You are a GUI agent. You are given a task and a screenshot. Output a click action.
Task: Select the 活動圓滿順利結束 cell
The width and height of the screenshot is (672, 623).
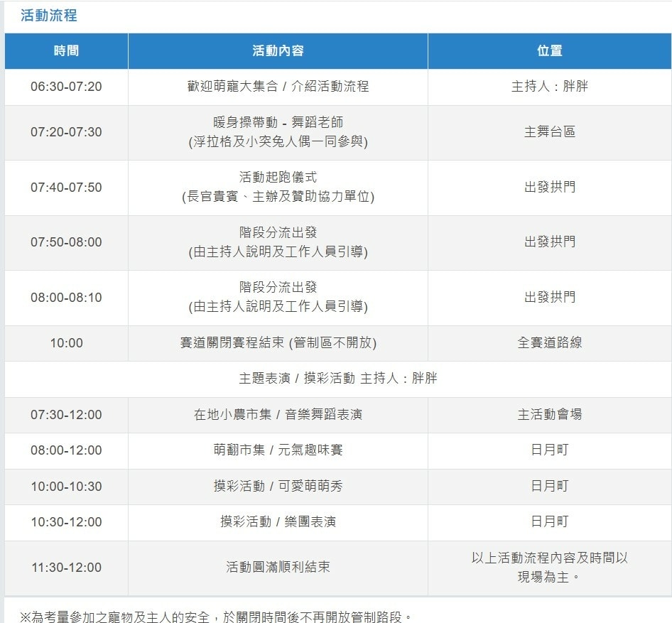click(x=278, y=568)
